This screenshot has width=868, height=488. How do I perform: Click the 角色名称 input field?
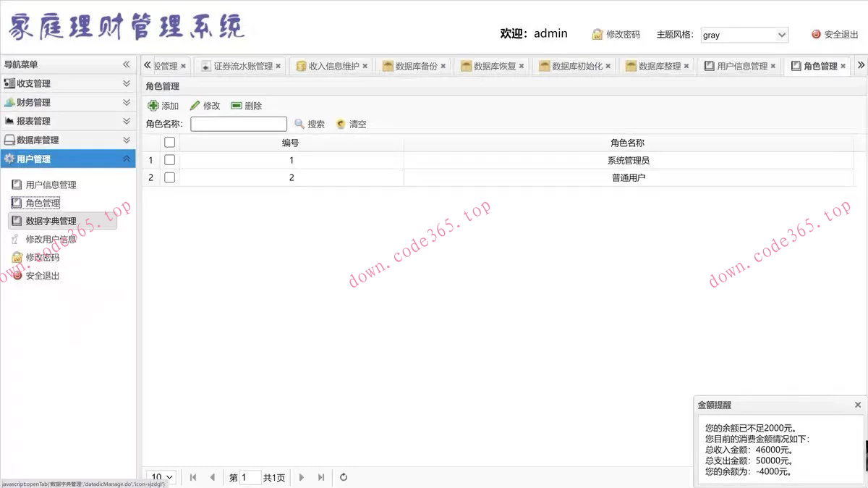(x=239, y=124)
